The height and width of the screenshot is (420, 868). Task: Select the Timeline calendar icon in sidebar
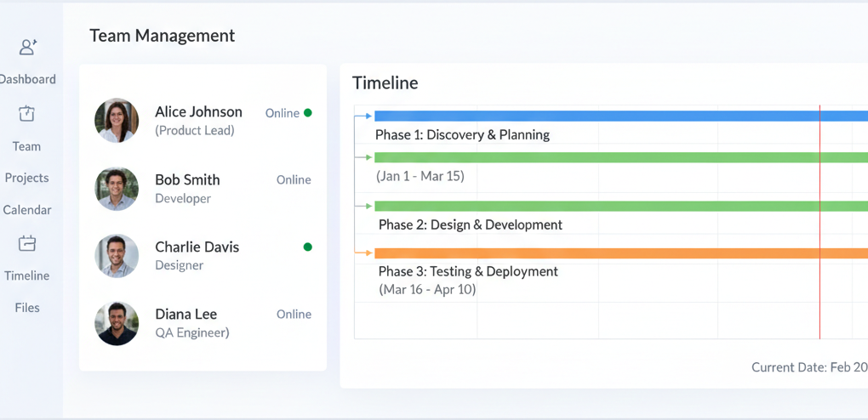point(26,243)
